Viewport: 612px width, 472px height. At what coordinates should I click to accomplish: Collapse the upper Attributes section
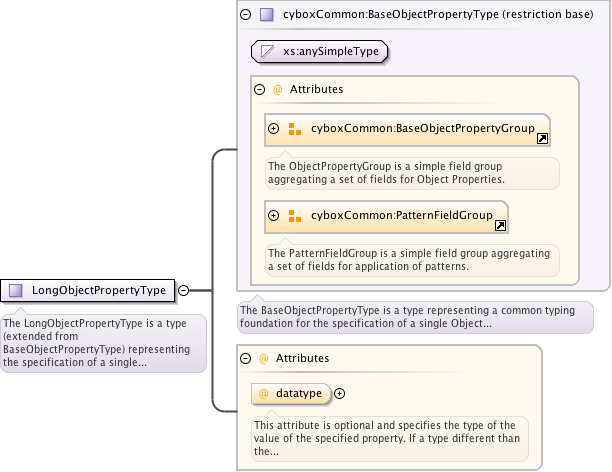(x=260, y=90)
